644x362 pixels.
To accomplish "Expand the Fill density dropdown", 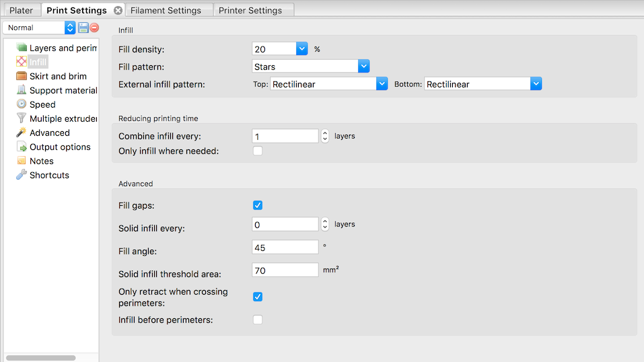I will [301, 49].
